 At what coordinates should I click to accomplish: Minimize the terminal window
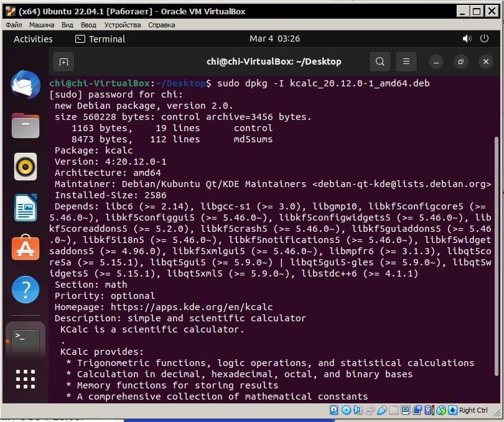pos(436,62)
